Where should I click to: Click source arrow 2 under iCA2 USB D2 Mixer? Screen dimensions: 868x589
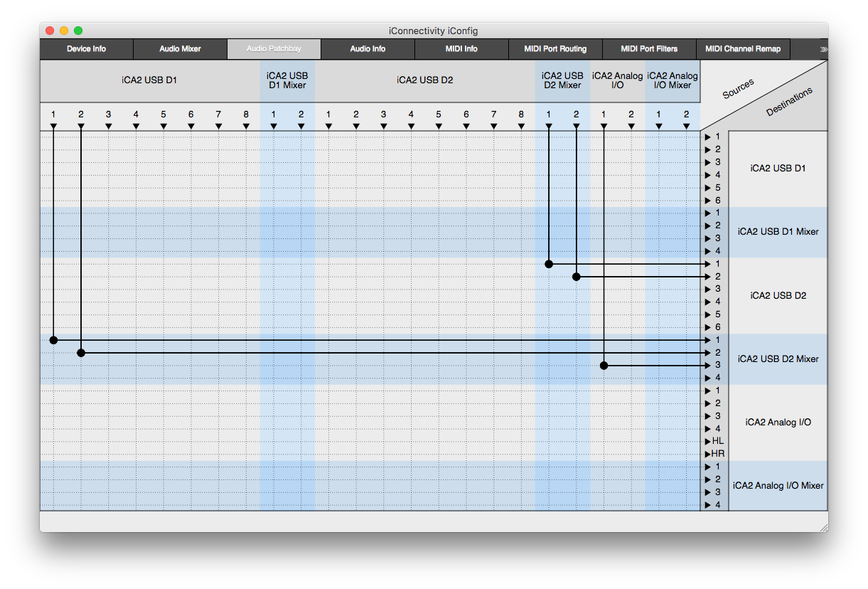click(x=577, y=126)
